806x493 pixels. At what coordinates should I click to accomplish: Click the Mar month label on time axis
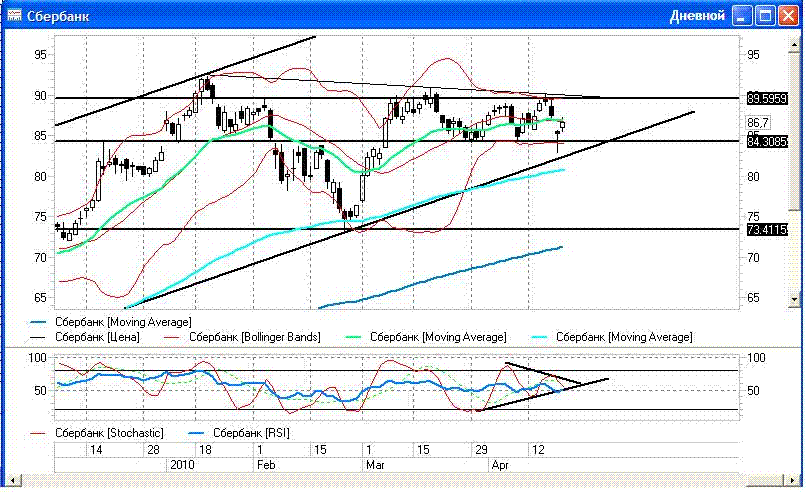(x=375, y=465)
